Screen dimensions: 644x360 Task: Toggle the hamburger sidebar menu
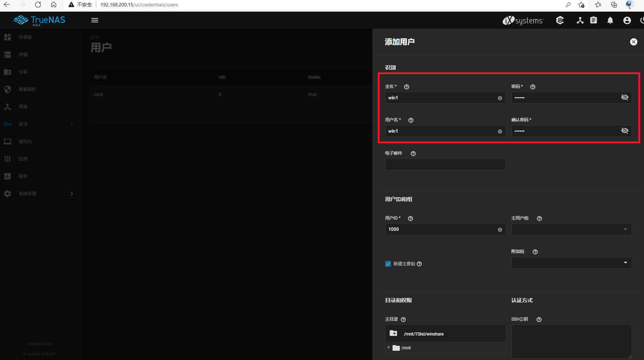pos(95,20)
